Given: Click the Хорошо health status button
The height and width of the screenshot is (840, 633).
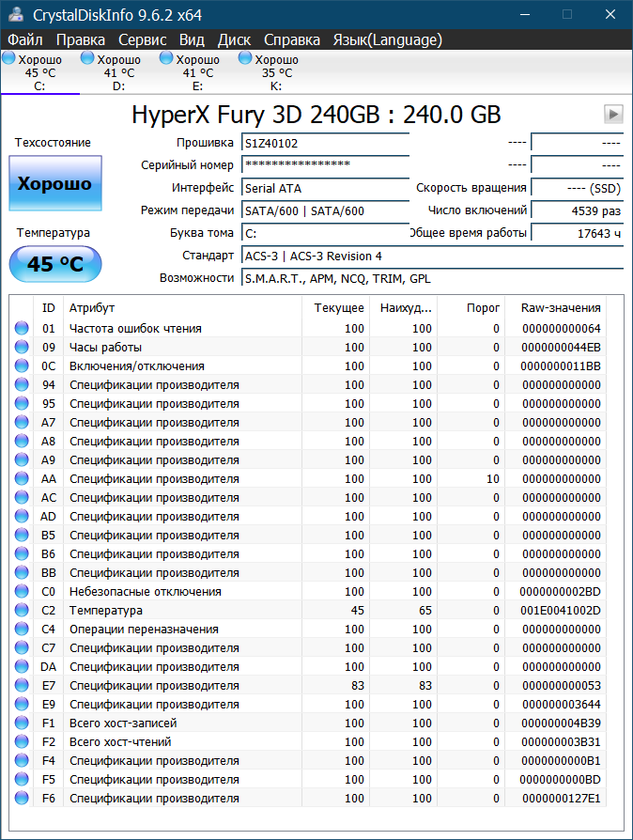Looking at the screenshot, I should point(55,183).
